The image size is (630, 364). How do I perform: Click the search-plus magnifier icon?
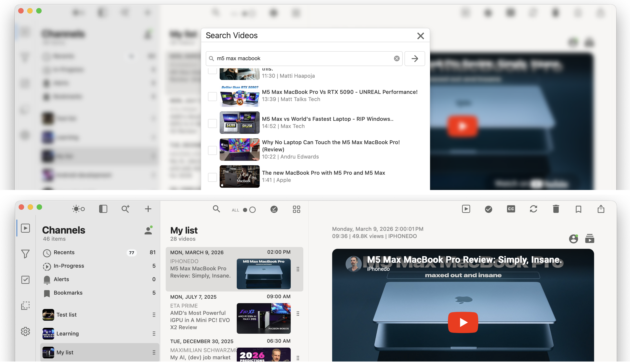coord(125,209)
